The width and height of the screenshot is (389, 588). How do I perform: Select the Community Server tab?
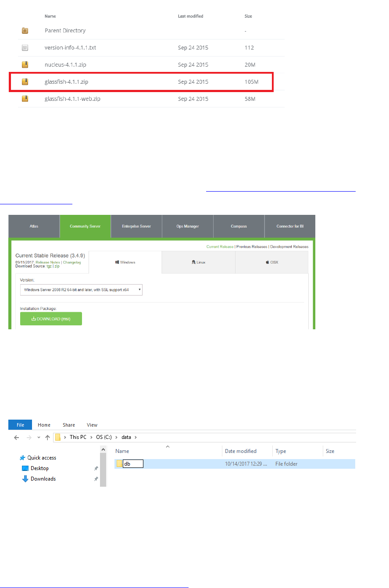(86, 226)
